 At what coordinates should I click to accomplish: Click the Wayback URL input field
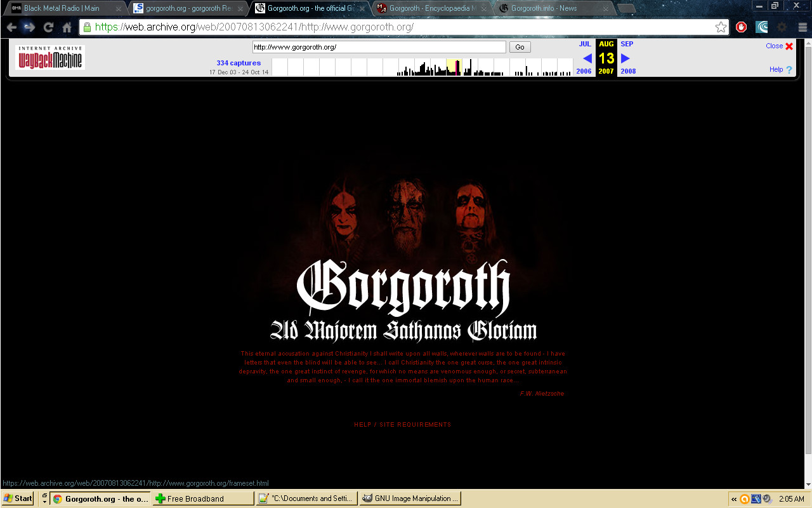[379, 47]
